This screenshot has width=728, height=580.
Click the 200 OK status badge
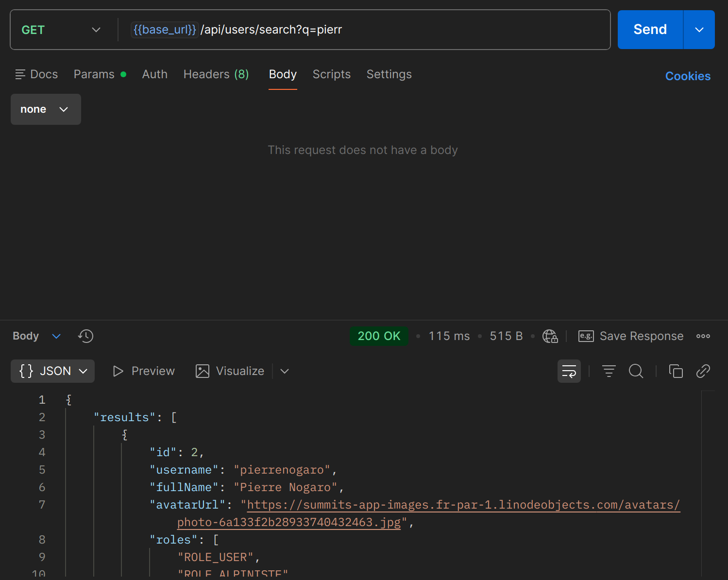click(x=379, y=336)
